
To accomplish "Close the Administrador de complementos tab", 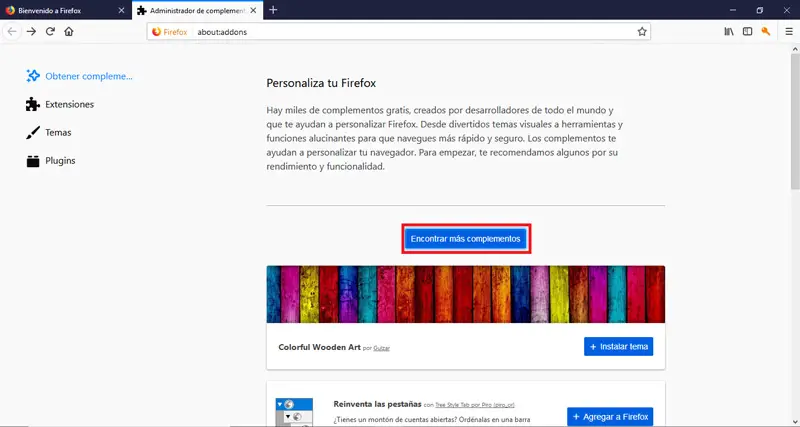I will point(253,10).
